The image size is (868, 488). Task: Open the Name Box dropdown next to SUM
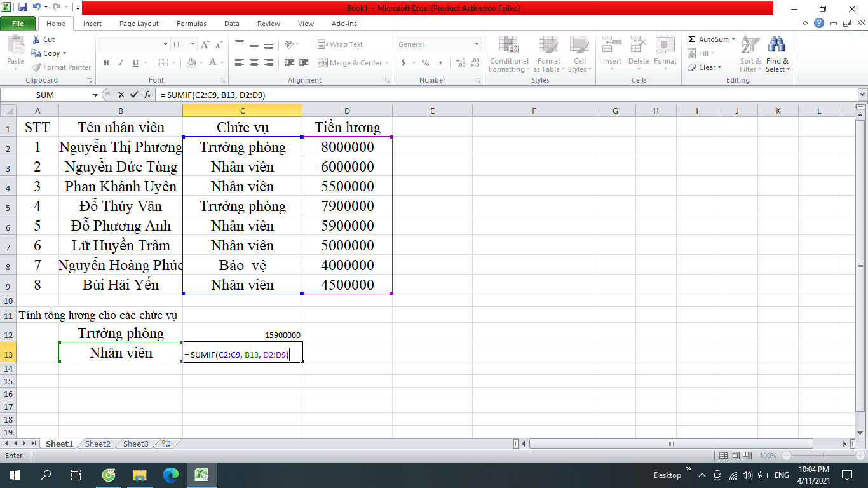96,95
